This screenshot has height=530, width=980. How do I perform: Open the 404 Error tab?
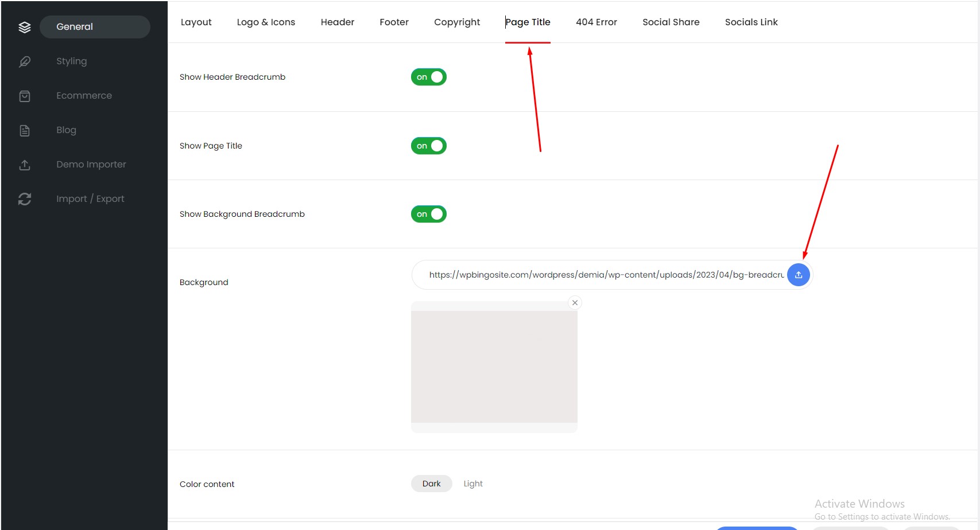[596, 22]
